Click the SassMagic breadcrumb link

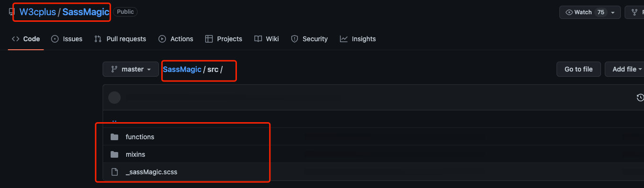click(x=182, y=69)
